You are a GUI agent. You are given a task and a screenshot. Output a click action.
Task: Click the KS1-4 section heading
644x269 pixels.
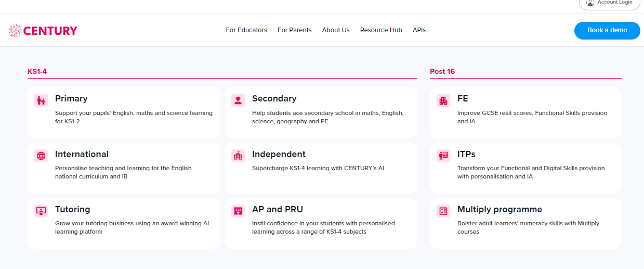pyautogui.click(x=37, y=71)
